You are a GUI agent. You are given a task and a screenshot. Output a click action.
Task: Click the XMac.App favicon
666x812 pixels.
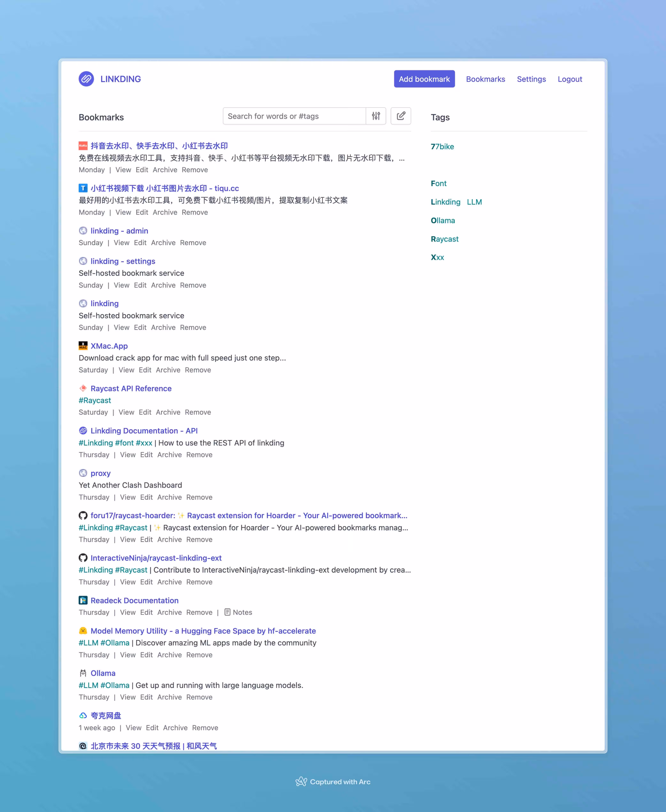(x=83, y=346)
